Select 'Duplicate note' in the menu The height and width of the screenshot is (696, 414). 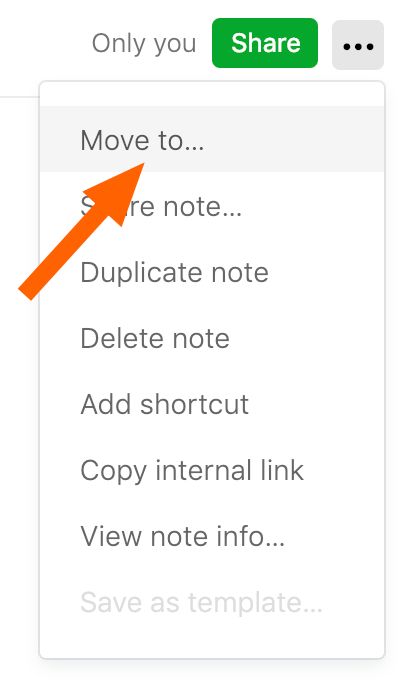pyautogui.click(x=212, y=272)
